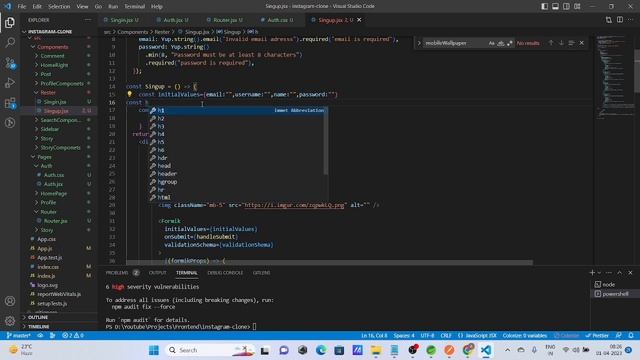Click the Open Changes icon in editor toolbar
This screenshot has width=640, height=360.
tap(609, 20)
